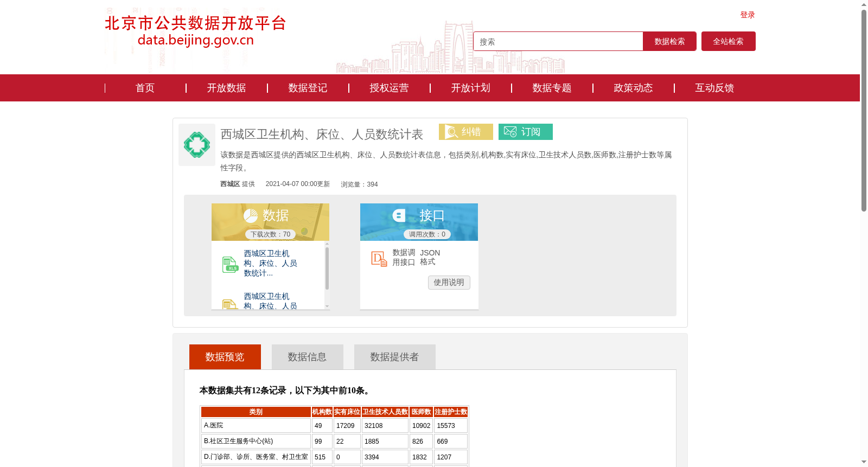Click the 北京市公共数据开放平台 site logo
The image size is (868, 467).
pos(195,31)
